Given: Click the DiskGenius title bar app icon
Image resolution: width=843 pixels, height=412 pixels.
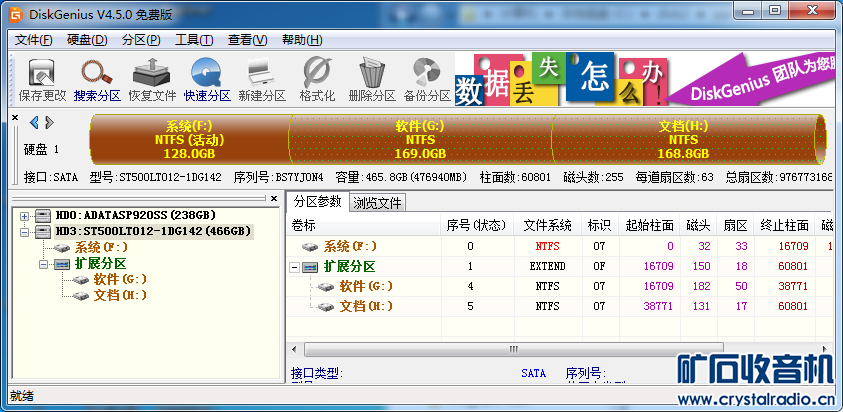Looking at the screenshot, I should click(x=17, y=15).
